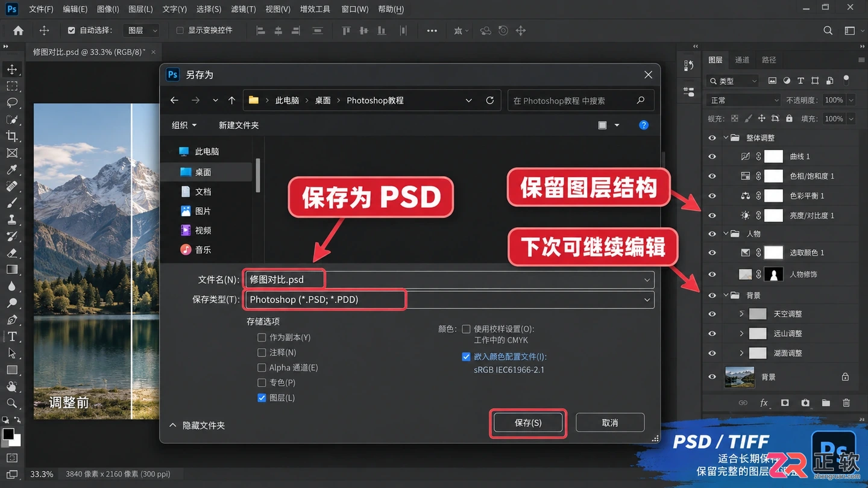Open the 图像(I) menu
This screenshot has height=488, width=868.
coord(108,9)
